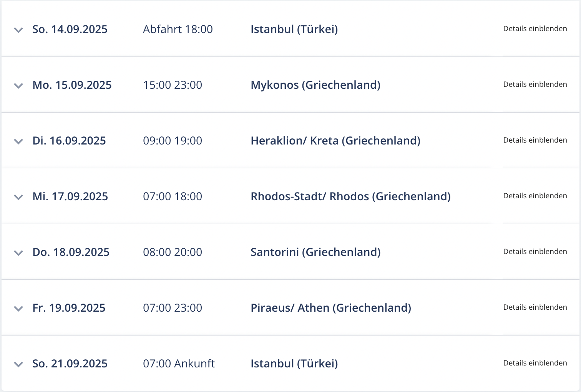Reveal details for Piraeus/ Athen stop

(535, 307)
